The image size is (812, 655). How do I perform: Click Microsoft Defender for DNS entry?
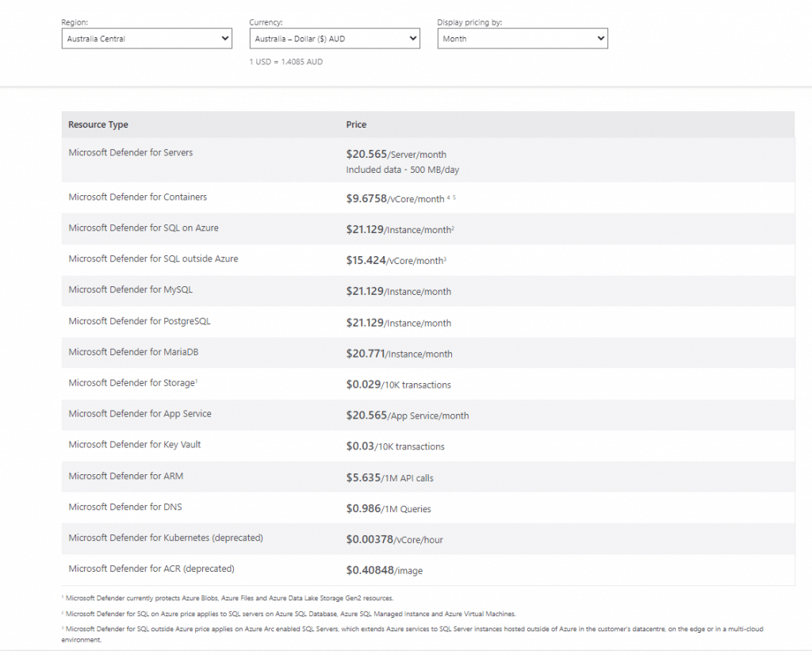pyautogui.click(x=125, y=507)
